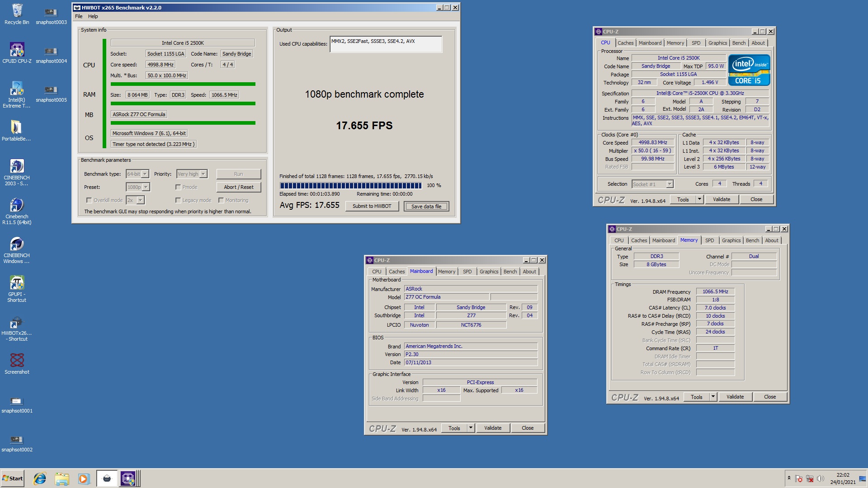Expand the Benchmark type 64-bit dropdown
Image resolution: width=868 pixels, height=488 pixels.
pos(145,174)
